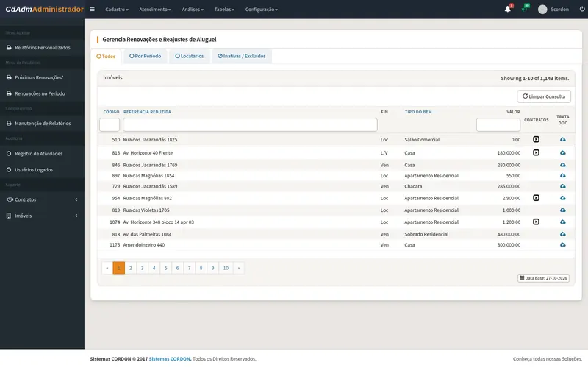
Task: Click the CÓDIGO filter input field
Action: [110, 124]
